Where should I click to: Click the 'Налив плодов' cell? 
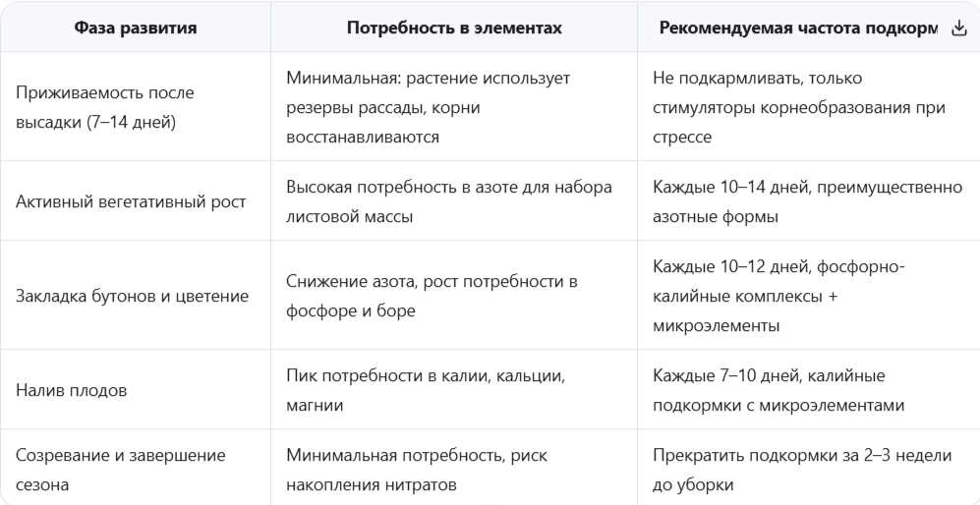point(135,390)
